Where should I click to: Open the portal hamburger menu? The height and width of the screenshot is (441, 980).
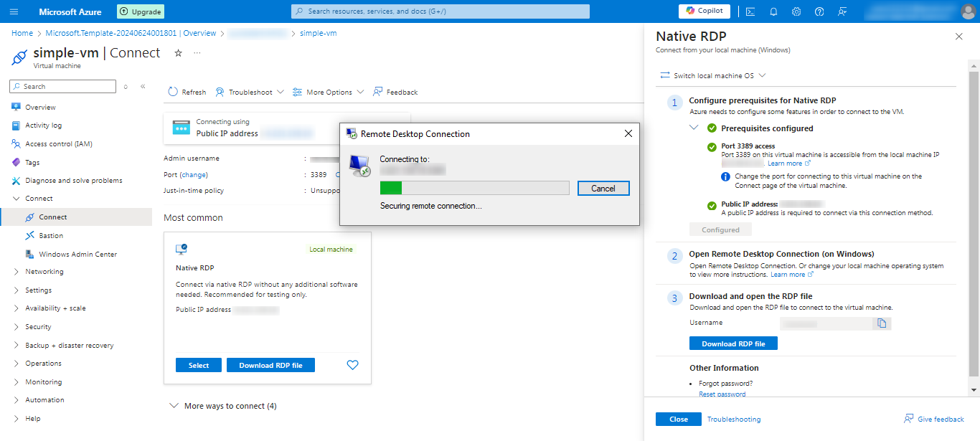pos(14,11)
